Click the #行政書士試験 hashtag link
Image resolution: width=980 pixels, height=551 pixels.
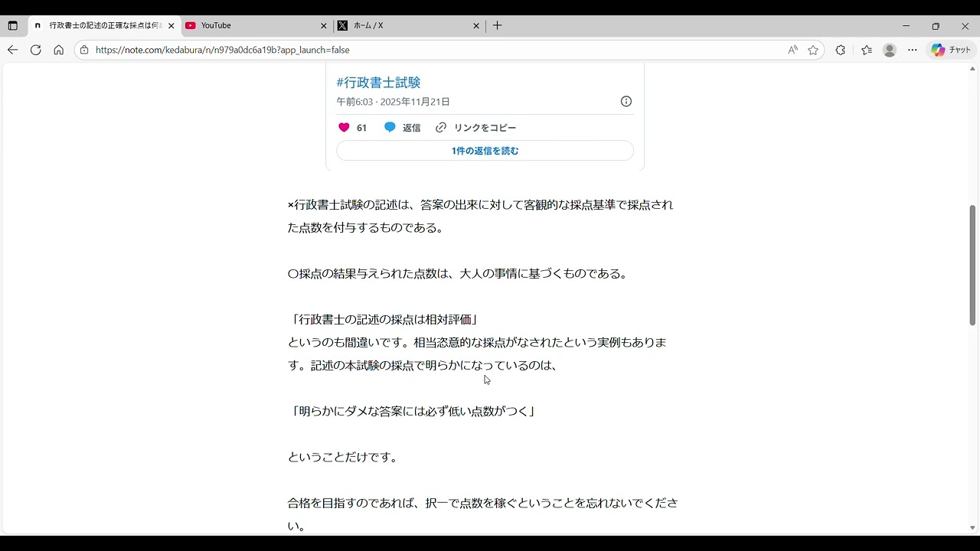coord(378,83)
